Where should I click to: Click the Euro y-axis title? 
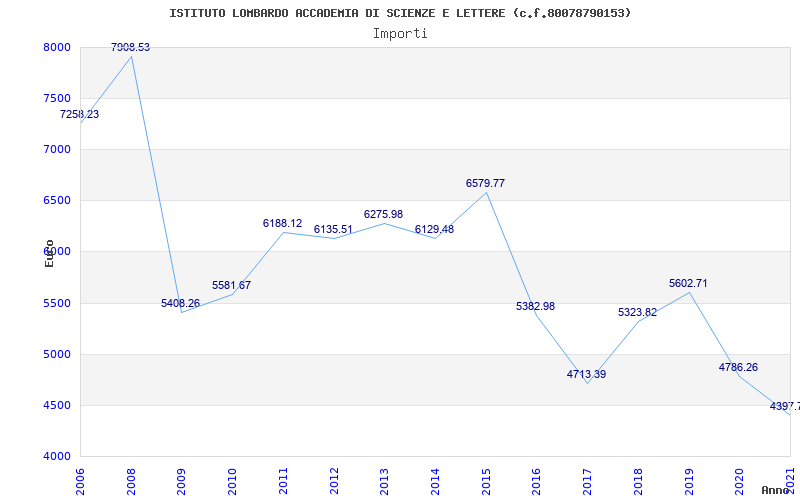[49, 253]
